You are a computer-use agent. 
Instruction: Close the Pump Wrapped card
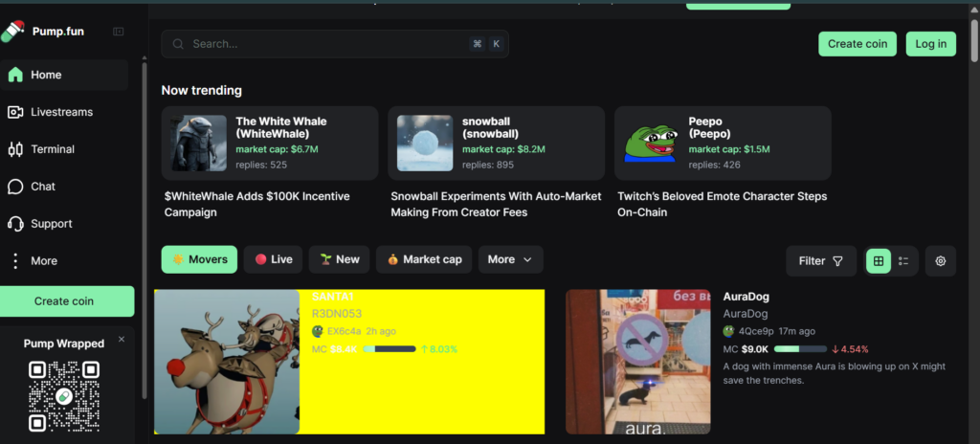click(122, 339)
